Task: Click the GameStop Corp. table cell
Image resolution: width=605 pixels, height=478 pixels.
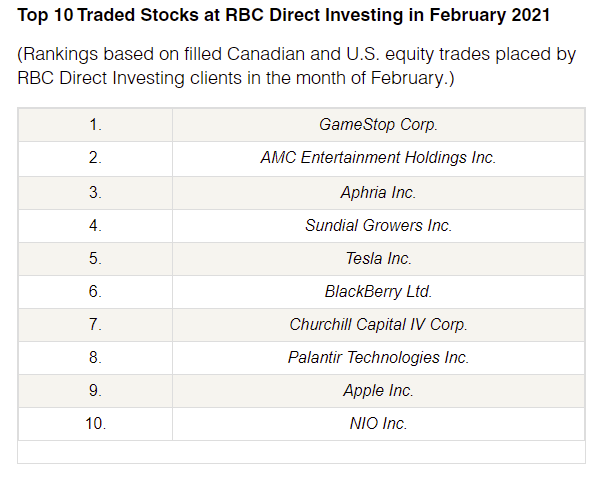Action: click(x=379, y=125)
